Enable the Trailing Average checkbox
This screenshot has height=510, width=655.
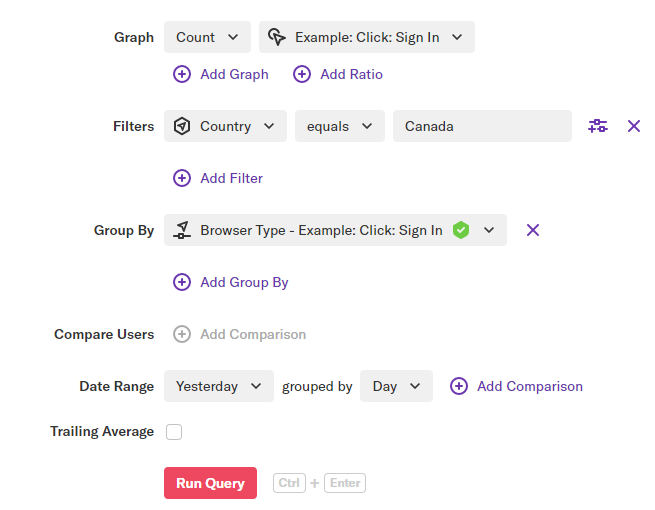[x=174, y=432]
